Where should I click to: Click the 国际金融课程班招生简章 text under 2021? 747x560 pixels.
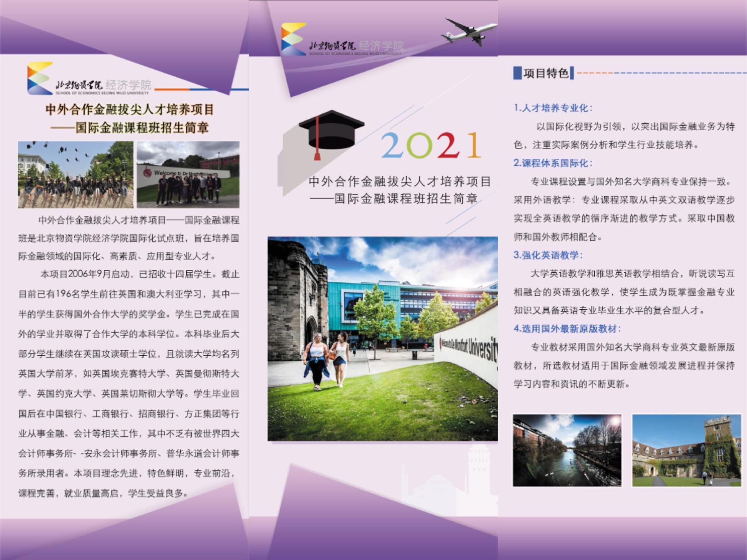[x=406, y=199]
